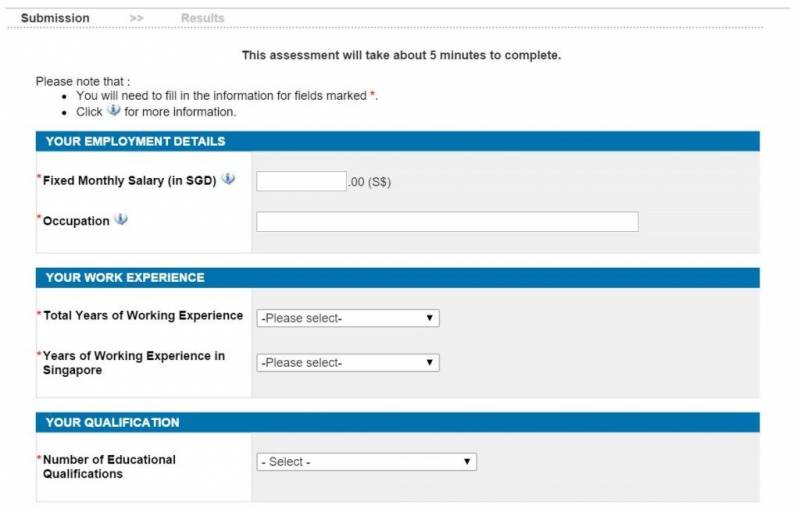This screenshot has height=509, width=800.
Task: Click the '.00 (S$)' currency suffix text
Action: pyautogui.click(x=369, y=182)
